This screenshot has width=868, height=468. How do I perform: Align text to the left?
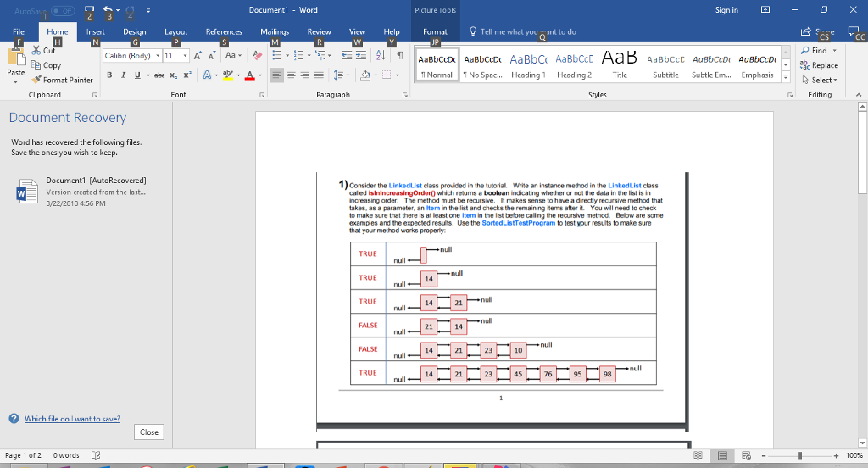click(x=277, y=75)
